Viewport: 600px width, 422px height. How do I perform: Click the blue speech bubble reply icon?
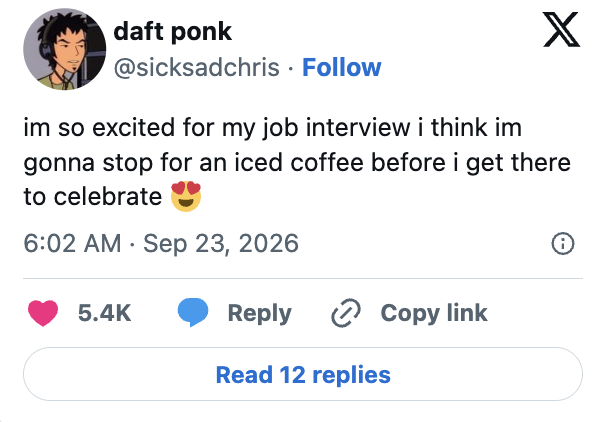(x=193, y=312)
